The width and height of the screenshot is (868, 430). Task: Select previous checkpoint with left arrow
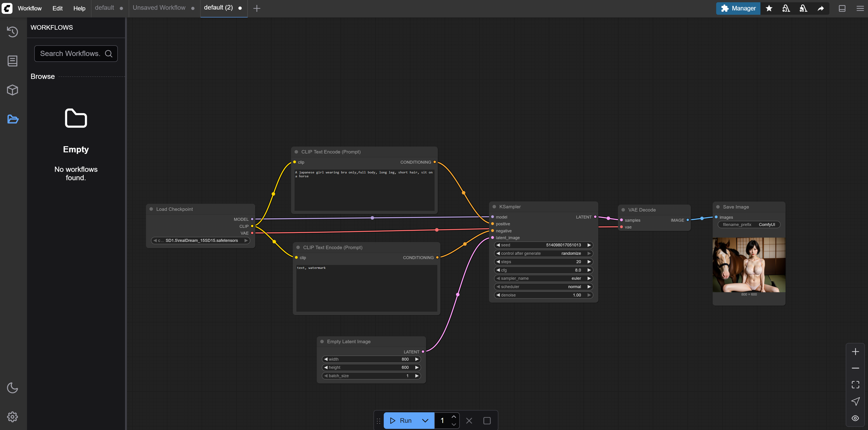tap(155, 241)
